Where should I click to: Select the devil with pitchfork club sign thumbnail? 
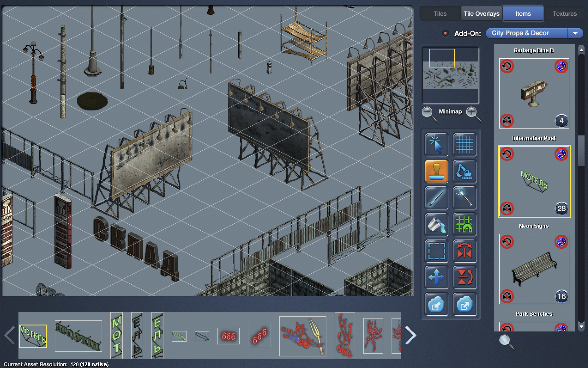[x=303, y=336]
